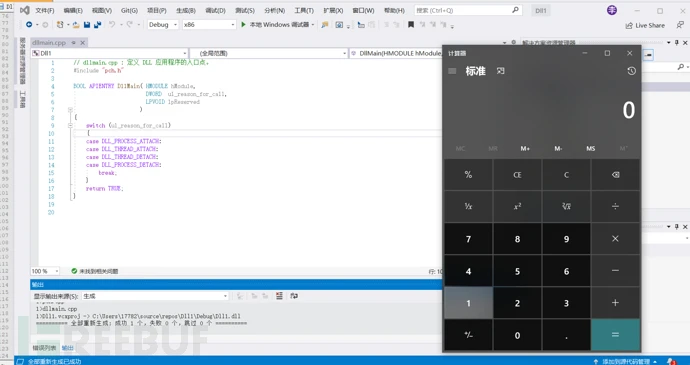Click Add to Source Control in status bar
Viewport: 690px width, 365px height.
[625, 361]
